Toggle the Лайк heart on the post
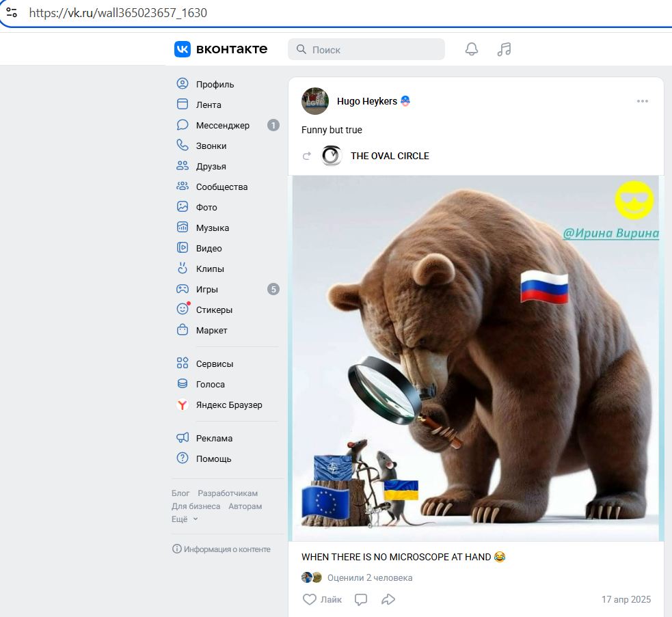The image size is (672, 617). tap(322, 599)
